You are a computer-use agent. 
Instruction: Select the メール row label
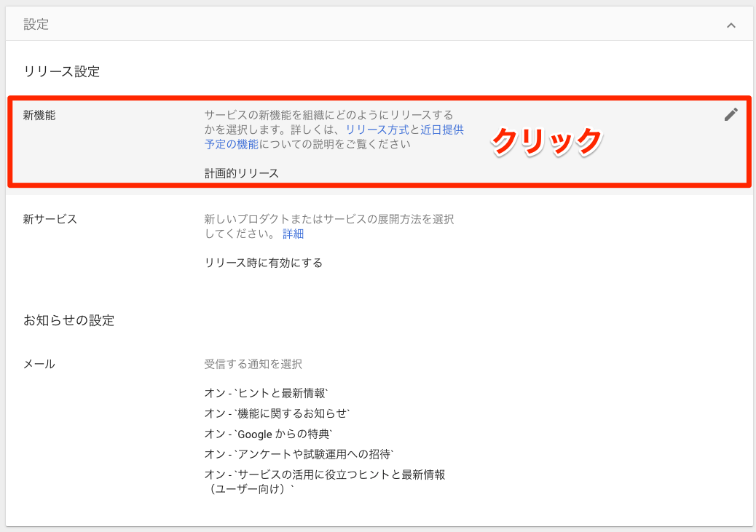pos(39,364)
